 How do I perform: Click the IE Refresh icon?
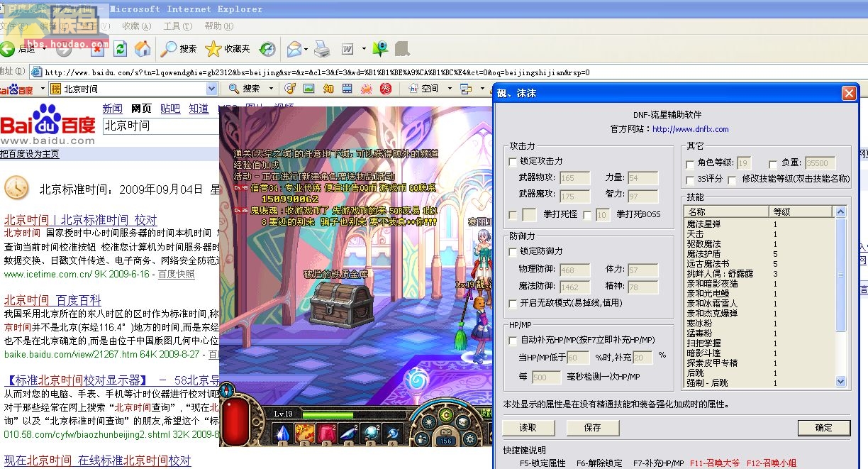(121, 49)
